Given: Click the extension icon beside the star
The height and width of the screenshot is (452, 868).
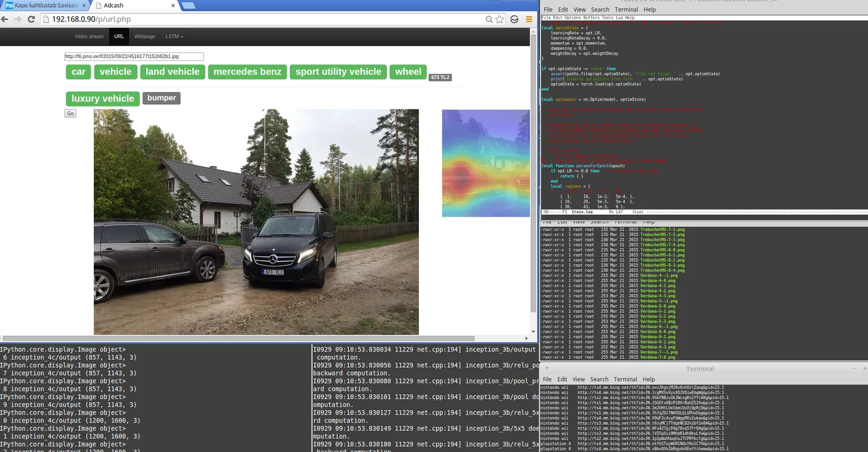Looking at the screenshot, I should tap(515, 19).
